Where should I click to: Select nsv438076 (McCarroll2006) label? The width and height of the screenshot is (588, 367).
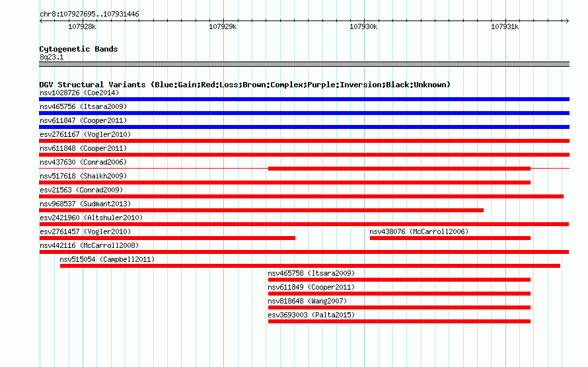pos(419,231)
